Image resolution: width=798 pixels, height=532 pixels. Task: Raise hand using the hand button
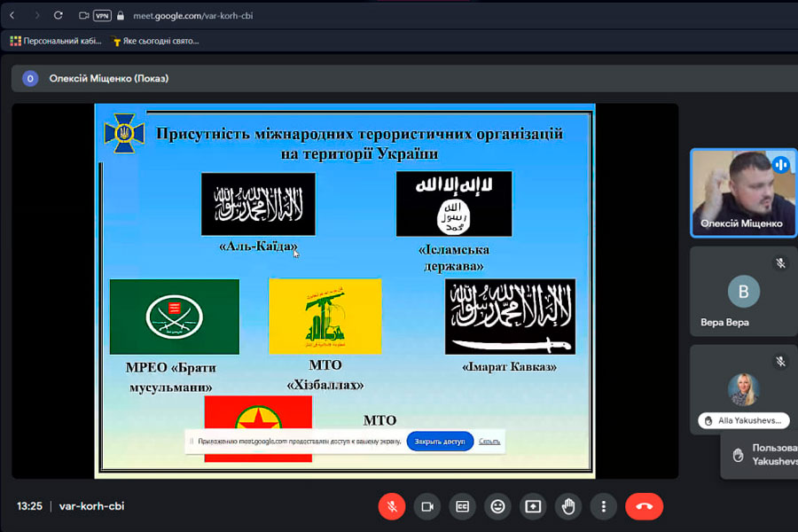click(568, 506)
